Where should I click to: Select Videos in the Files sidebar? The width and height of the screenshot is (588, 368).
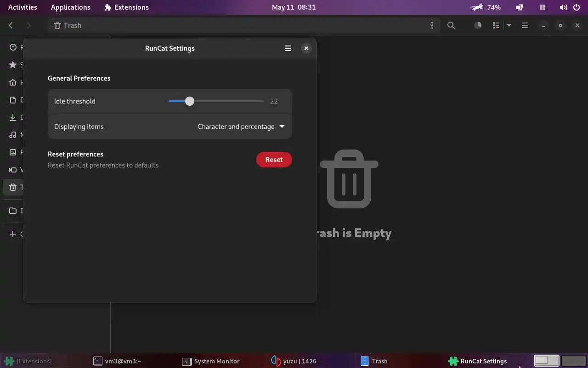(x=13, y=170)
